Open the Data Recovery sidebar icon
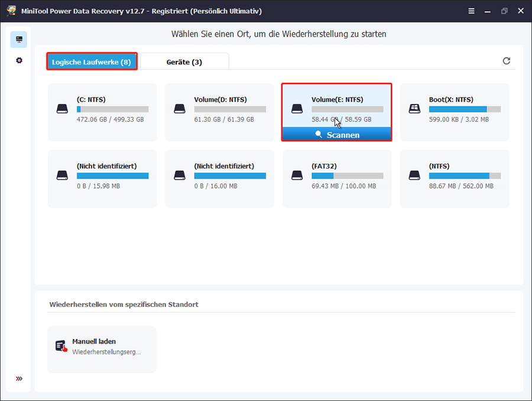 click(x=19, y=38)
